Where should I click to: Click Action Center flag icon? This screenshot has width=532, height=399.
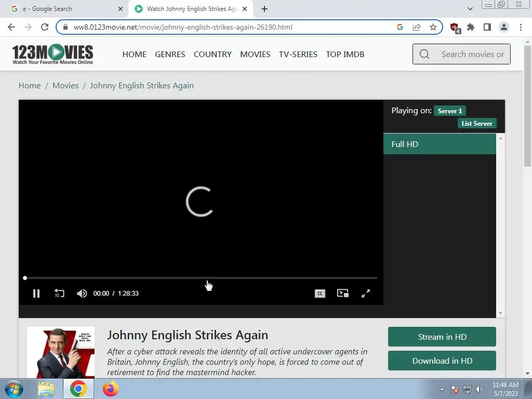[x=454, y=389]
